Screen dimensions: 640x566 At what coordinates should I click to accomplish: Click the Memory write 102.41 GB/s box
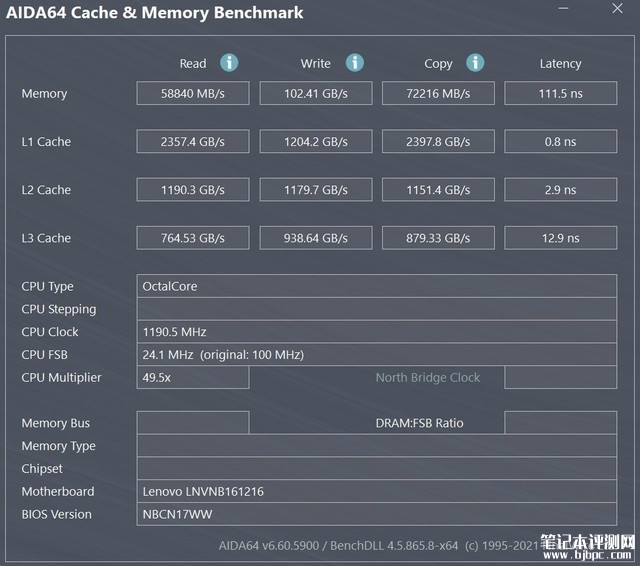point(316,93)
